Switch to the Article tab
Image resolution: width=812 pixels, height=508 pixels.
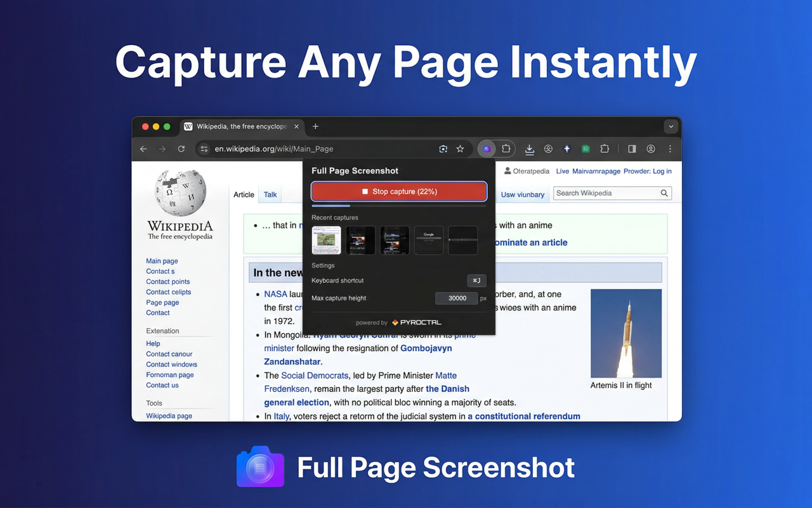[244, 194]
